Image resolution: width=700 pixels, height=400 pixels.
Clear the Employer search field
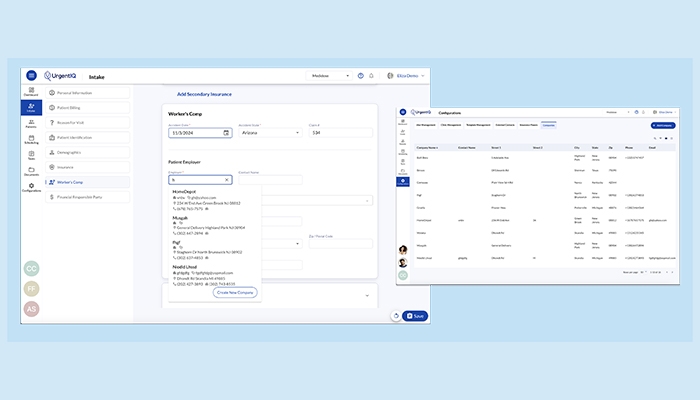click(227, 180)
